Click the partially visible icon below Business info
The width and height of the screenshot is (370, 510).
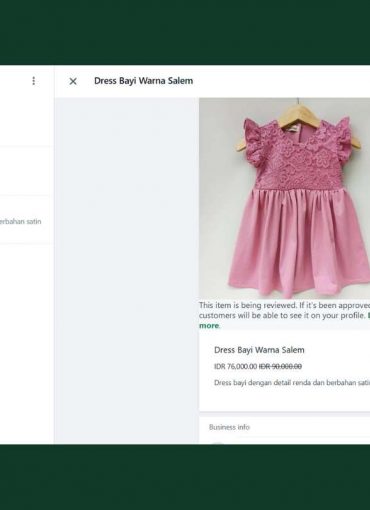coord(217,442)
